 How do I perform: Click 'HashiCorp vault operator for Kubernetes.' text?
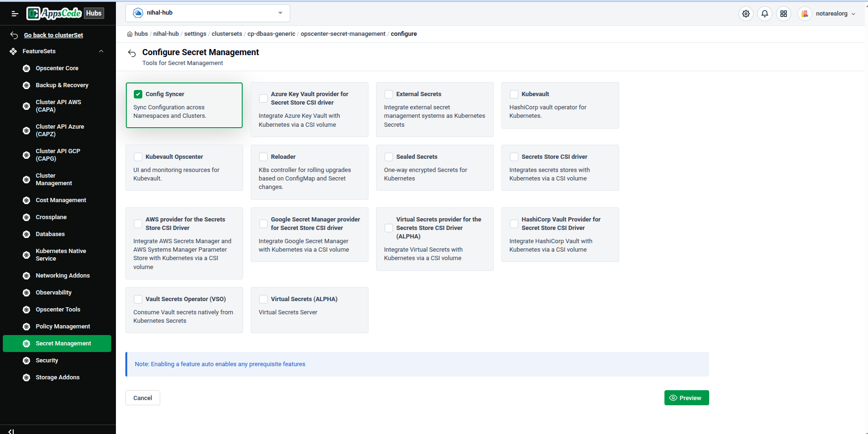[x=548, y=112]
